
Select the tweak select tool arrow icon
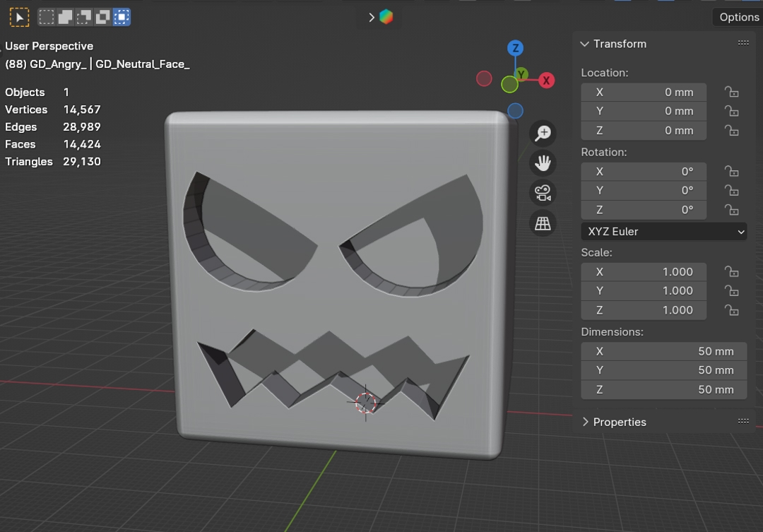click(19, 17)
